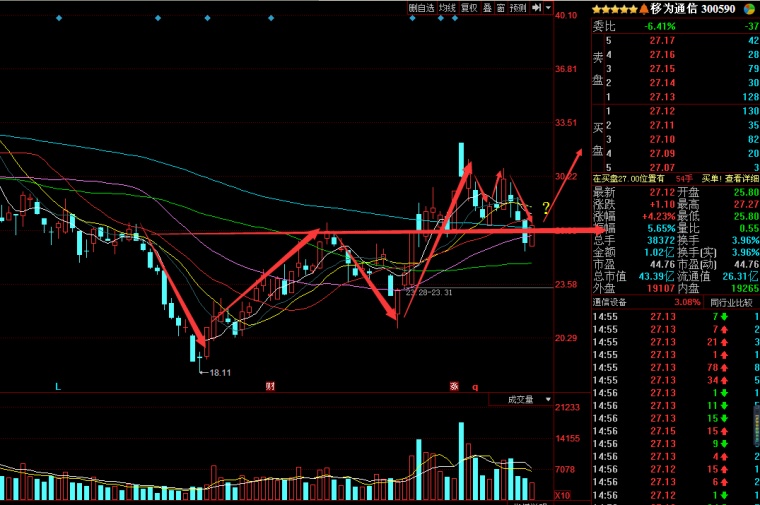Click the five-star rating icon
The height and width of the screenshot is (505, 760).
click(x=620, y=9)
